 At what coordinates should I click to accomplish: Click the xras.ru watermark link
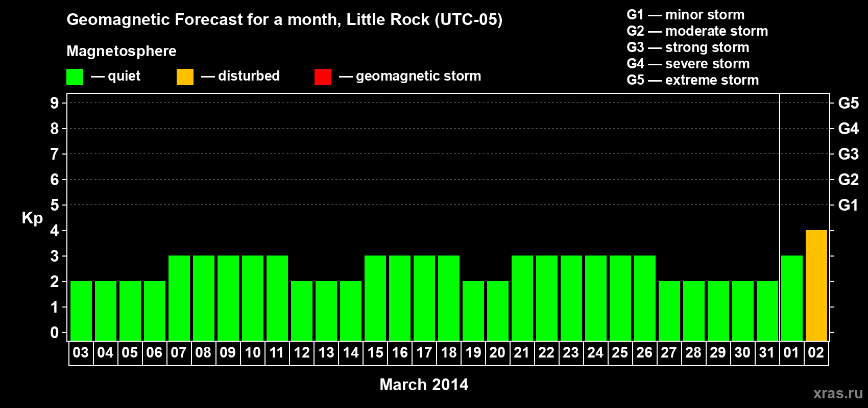click(x=837, y=393)
